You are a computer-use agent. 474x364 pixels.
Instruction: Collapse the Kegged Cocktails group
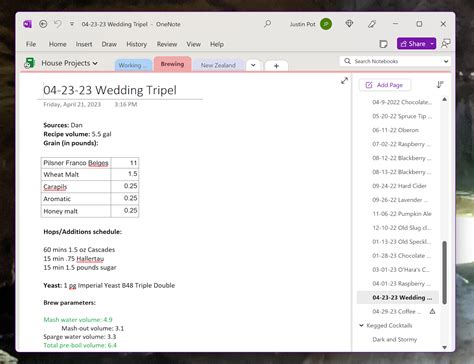(x=361, y=325)
